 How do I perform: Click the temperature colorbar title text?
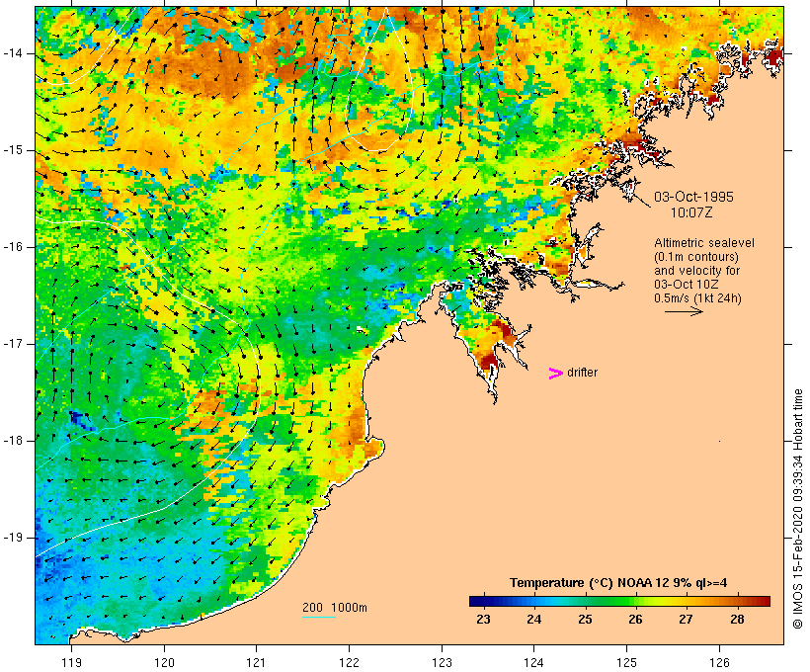click(x=618, y=583)
